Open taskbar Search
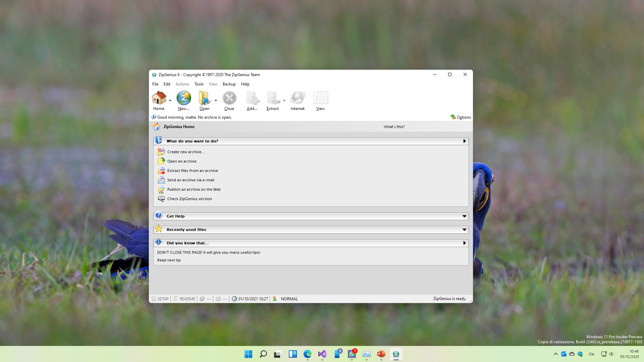 (x=263, y=354)
